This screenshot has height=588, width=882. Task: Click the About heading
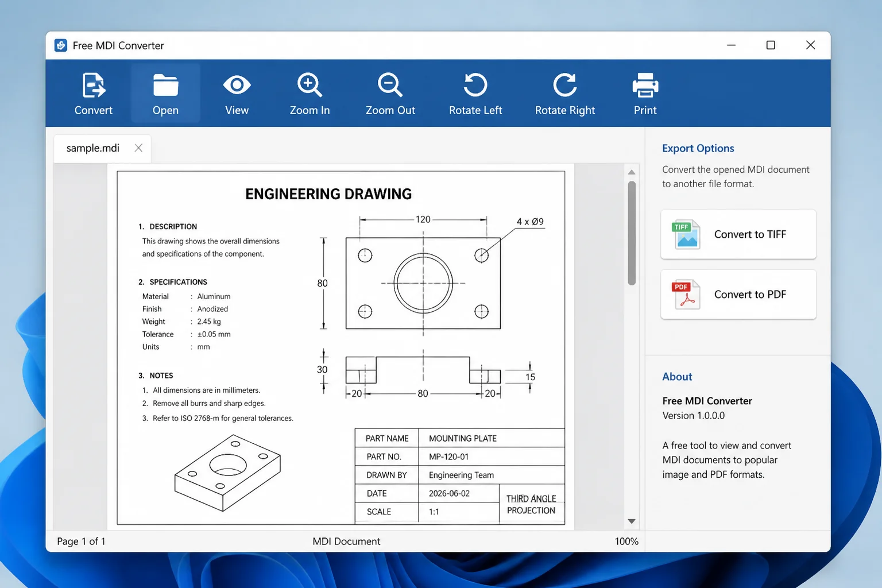coord(677,377)
